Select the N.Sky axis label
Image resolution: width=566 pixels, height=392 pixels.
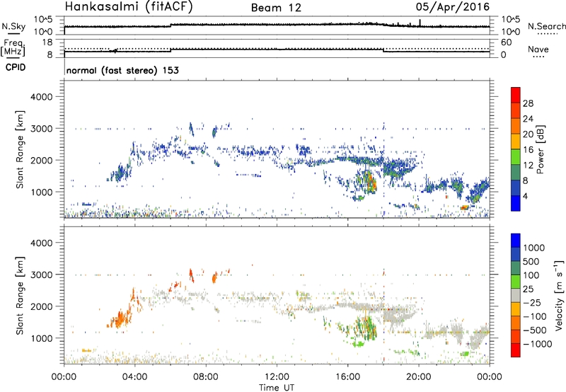point(13,26)
